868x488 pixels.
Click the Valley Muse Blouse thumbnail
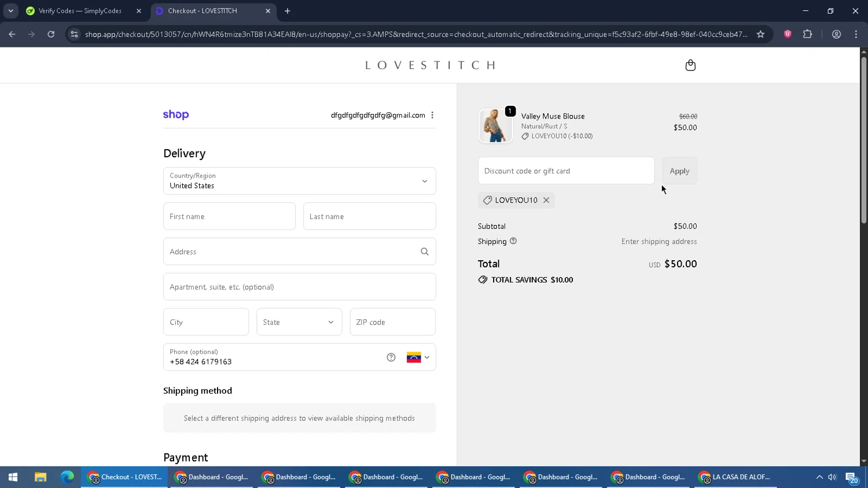pyautogui.click(x=495, y=125)
